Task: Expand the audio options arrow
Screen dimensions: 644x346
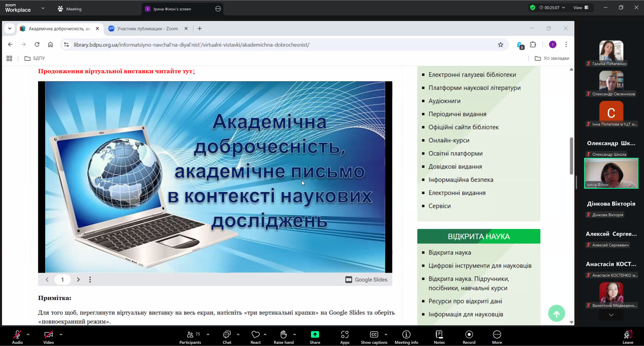Action: (28, 334)
